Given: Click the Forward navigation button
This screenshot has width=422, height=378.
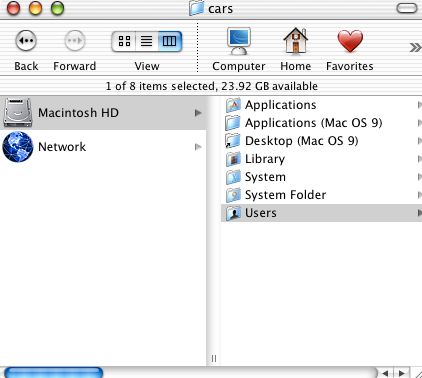Looking at the screenshot, I should point(74,41).
